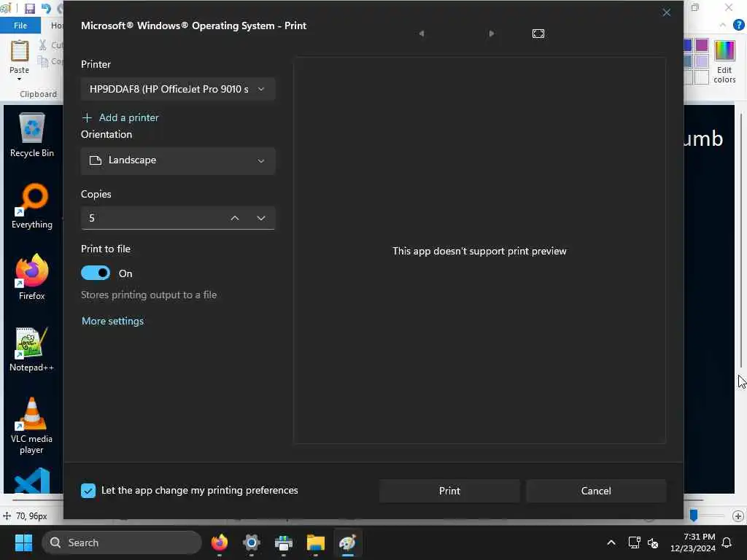Open File Explorer from the taskbar
Viewport: 747px width, 560px height.
(315, 542)
